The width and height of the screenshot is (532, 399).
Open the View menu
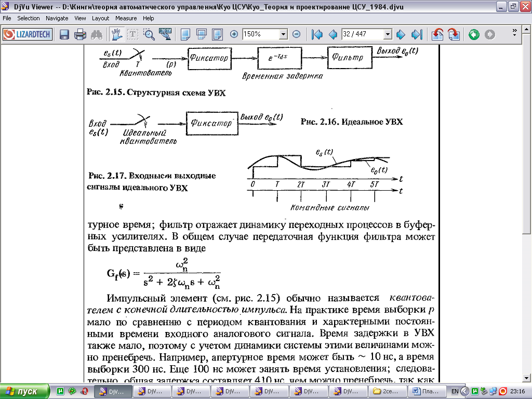pyautogui.click(x=80, y=18)
